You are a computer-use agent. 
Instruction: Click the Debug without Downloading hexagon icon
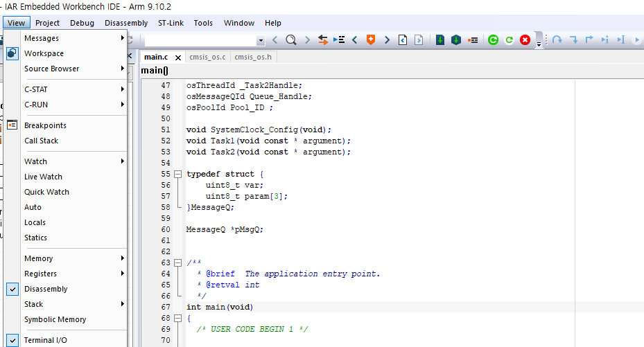456,39
